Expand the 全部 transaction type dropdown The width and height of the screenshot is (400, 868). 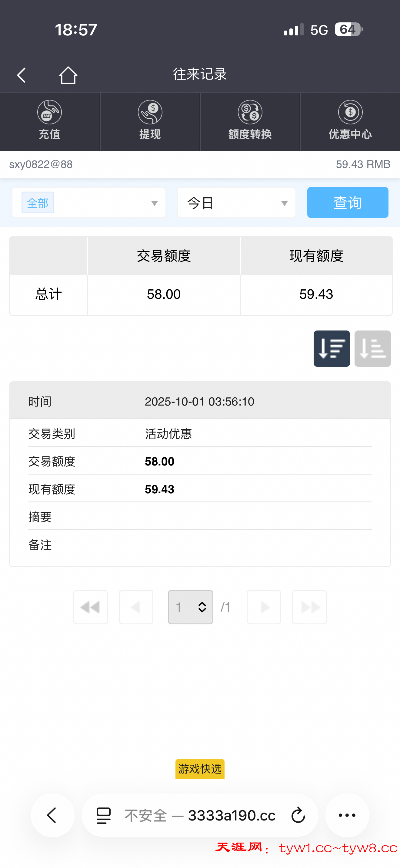[x=89, y=203]
